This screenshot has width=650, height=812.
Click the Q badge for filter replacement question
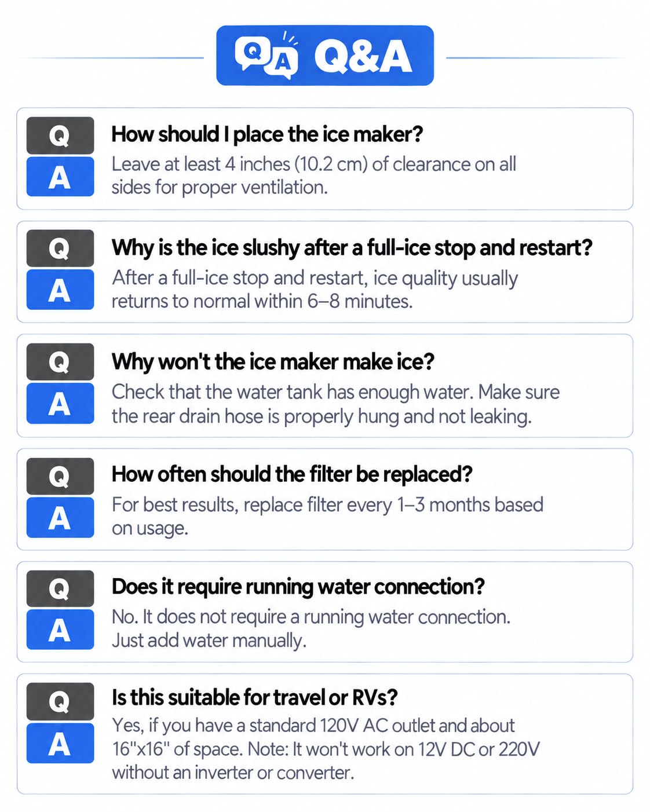click(x=60, y=476)
